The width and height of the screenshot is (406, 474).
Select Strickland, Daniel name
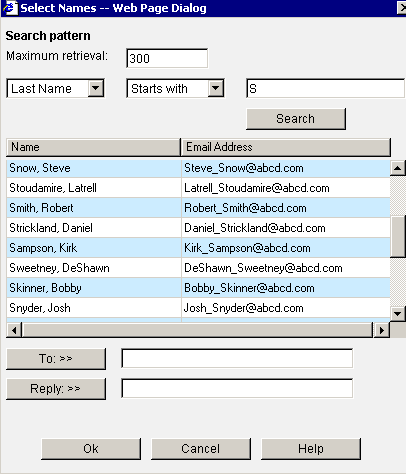point(51,228)
